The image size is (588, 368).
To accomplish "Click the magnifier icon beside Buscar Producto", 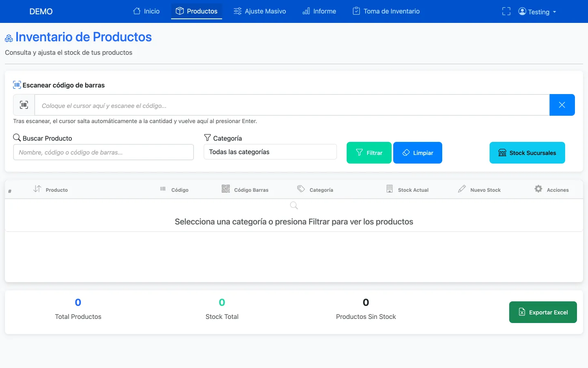I will point(17,137).
